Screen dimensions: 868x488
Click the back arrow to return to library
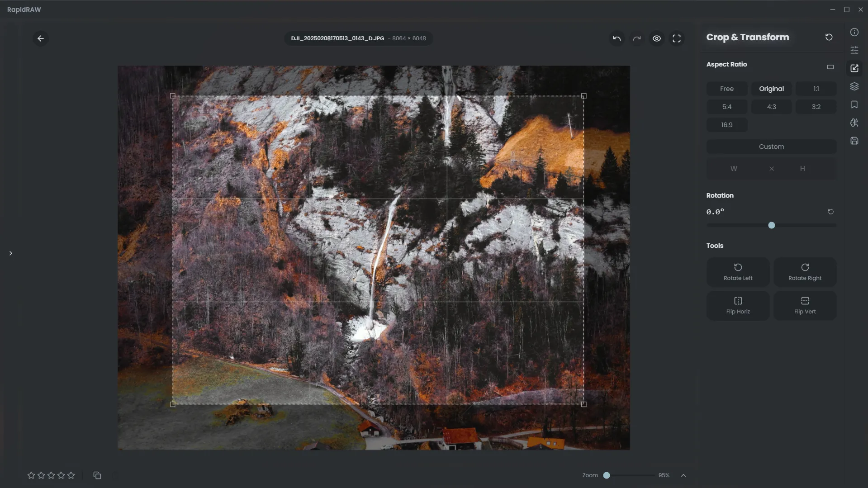coord(41,38)
